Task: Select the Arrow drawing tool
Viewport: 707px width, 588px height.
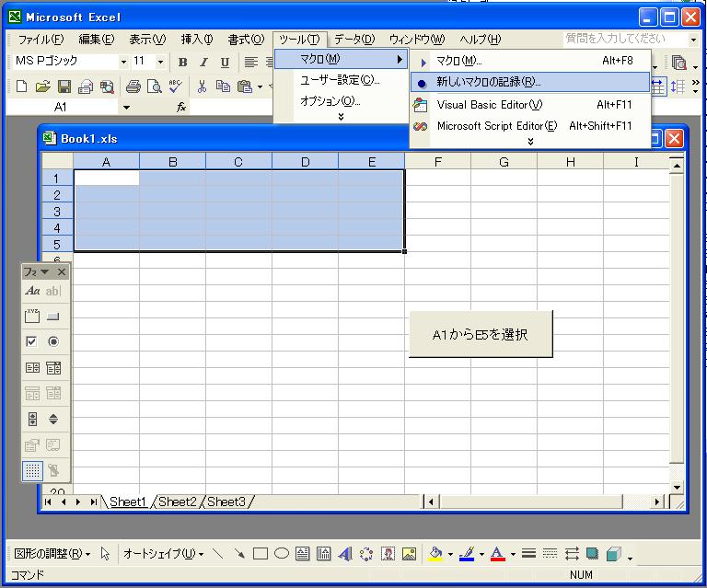Action: [x=239, y=553]
